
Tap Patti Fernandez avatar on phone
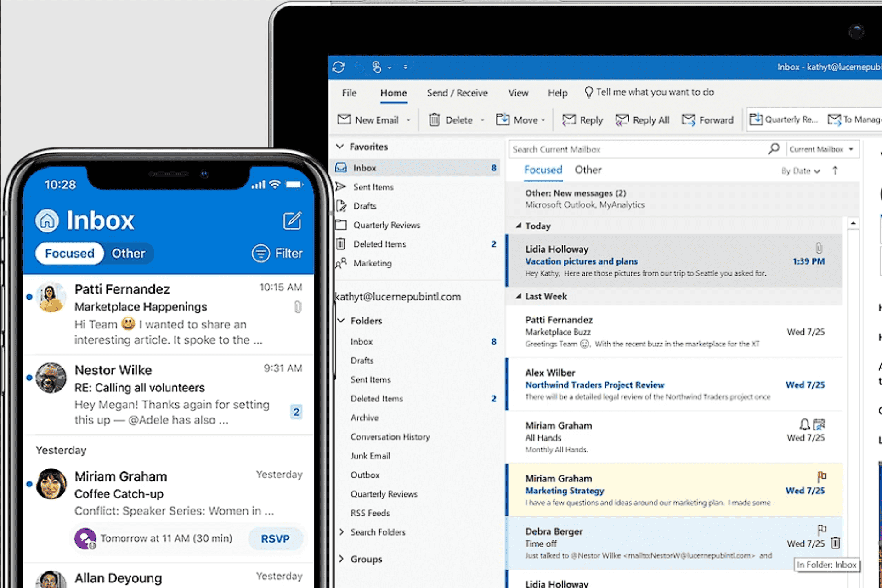(x=51, y=297)
